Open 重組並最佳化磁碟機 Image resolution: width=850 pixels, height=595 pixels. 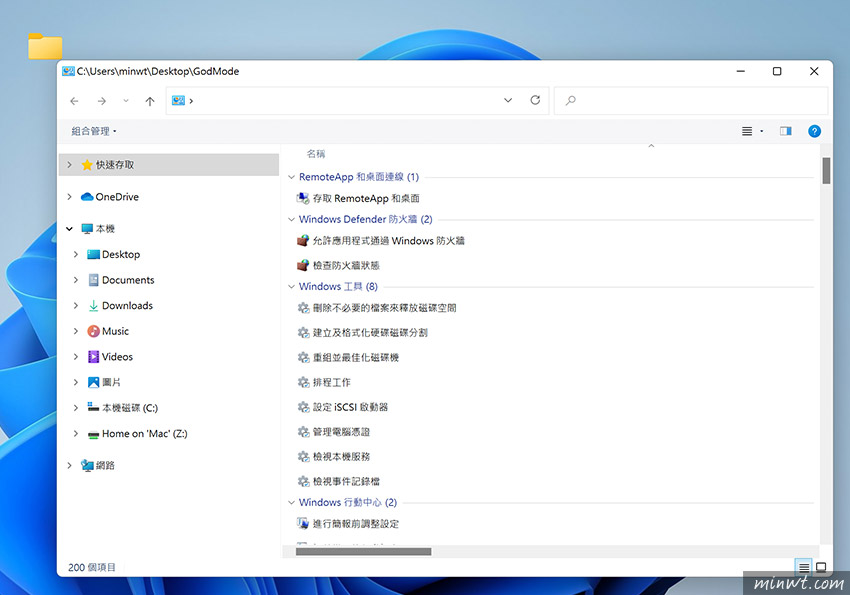356,358
